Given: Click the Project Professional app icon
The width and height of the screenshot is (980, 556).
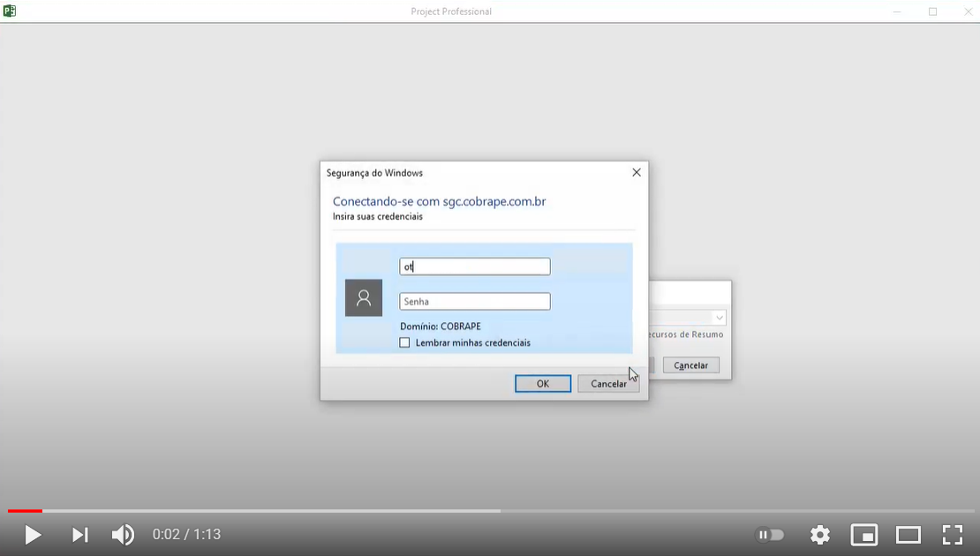Looking at the screenshot, I should pos(10,11).
